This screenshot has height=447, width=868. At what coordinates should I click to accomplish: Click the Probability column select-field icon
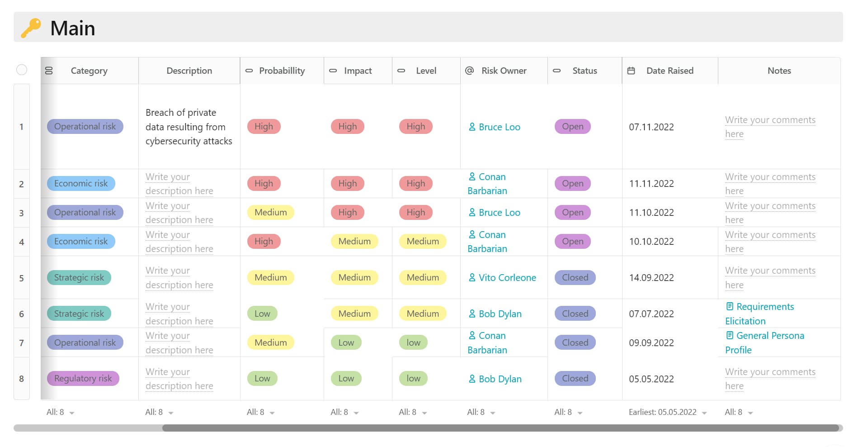point(249,71)
